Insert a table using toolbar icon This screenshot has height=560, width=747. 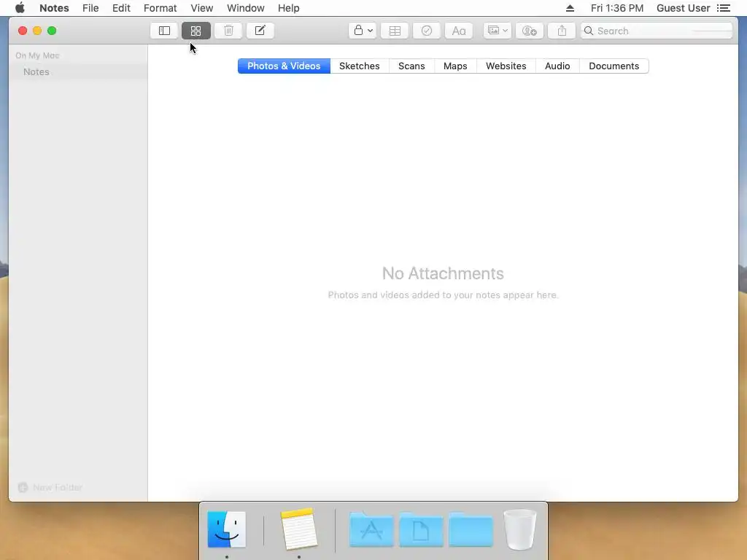point(395,31)
